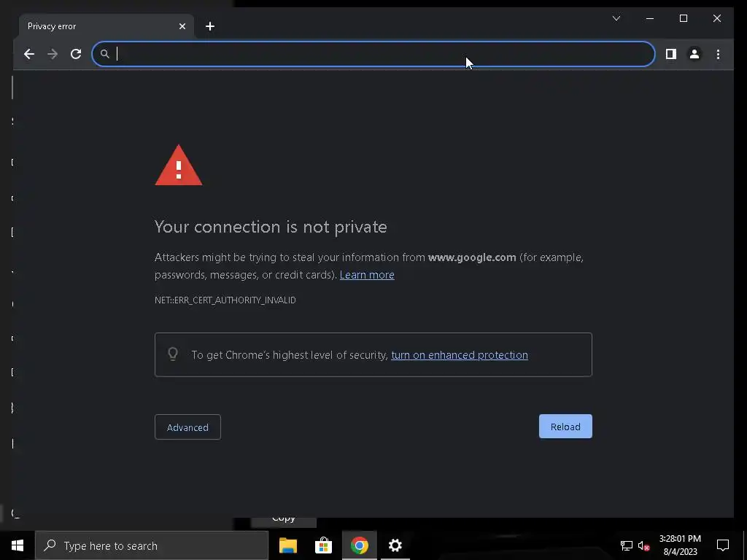
Task: Click the Chrome taskbar icon
Action: tap(359, 545)
